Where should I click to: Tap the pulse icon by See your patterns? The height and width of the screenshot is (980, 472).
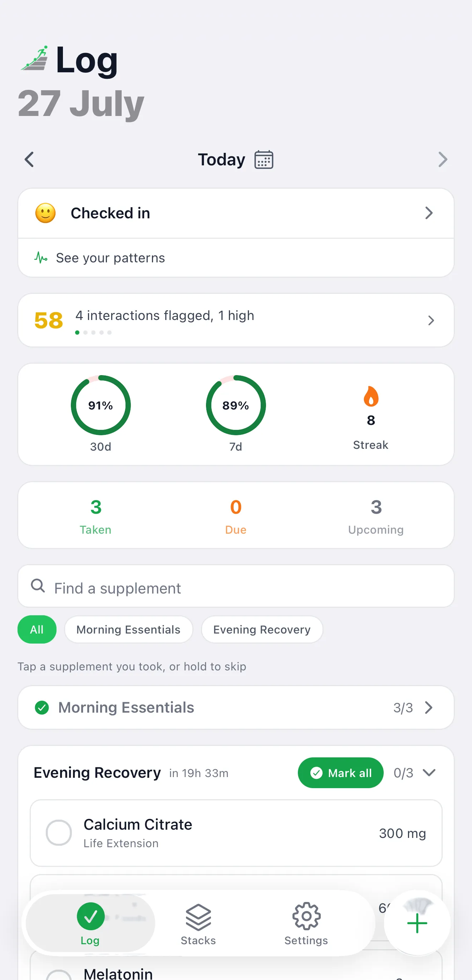(x=41, y=258)
